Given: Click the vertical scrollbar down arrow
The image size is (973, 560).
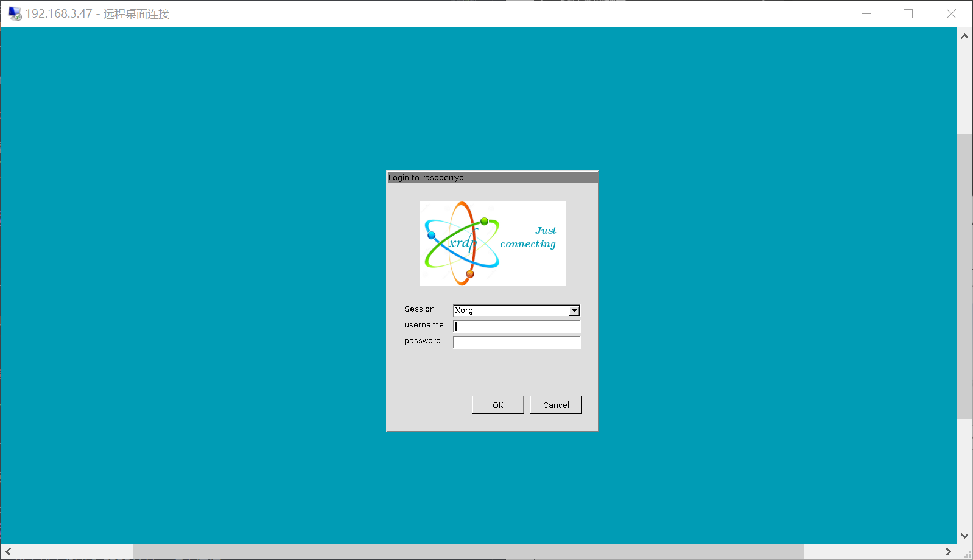Looking at the screenshot, I should [x=964, y=536].
